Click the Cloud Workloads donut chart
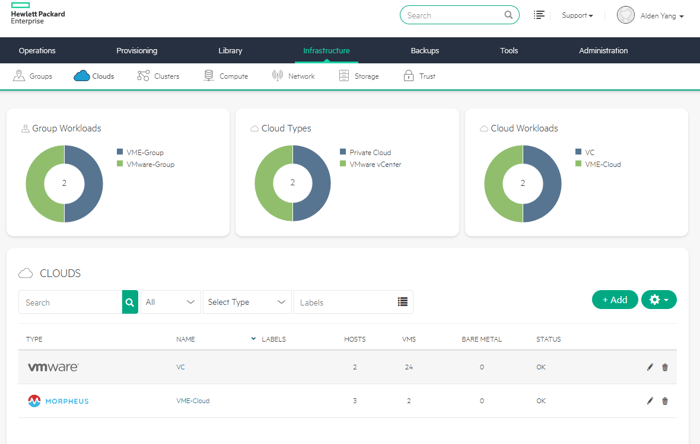 (523, 183)
